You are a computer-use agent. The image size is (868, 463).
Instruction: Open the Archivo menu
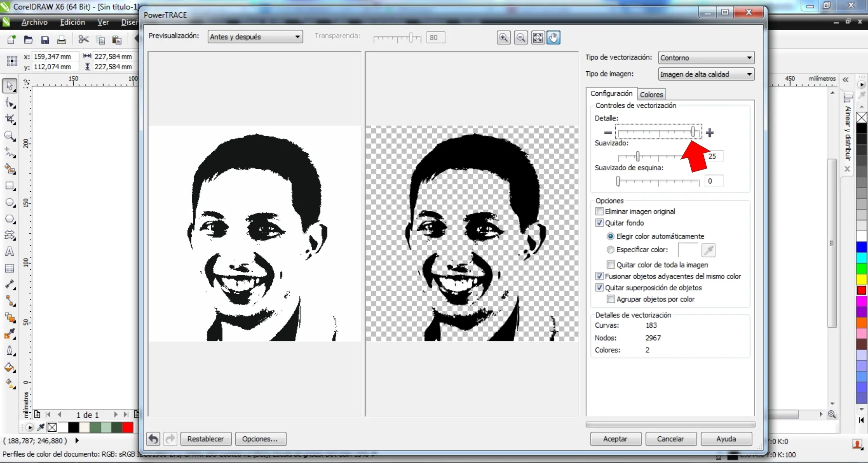coord(34,22)
